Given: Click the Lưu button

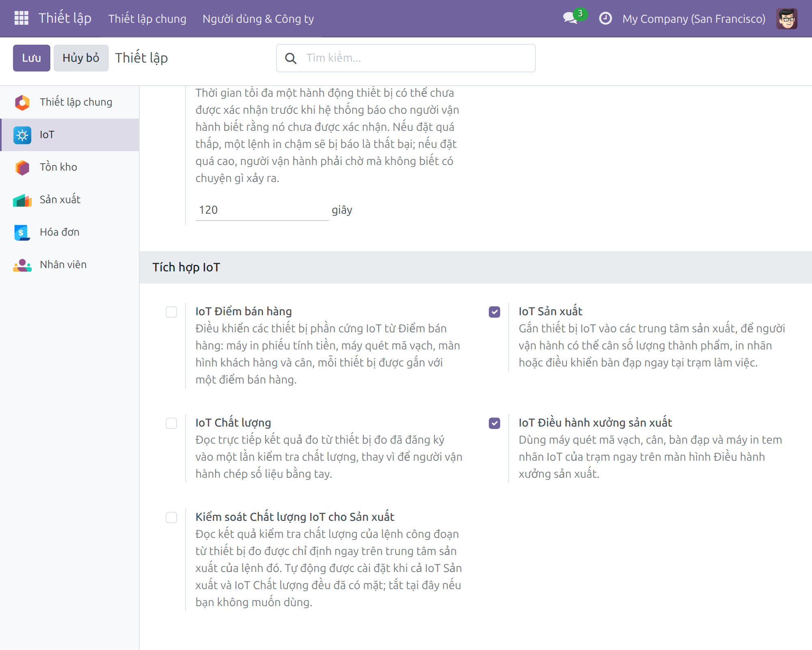Looking at the screenshot, I should tap(32, 58).
